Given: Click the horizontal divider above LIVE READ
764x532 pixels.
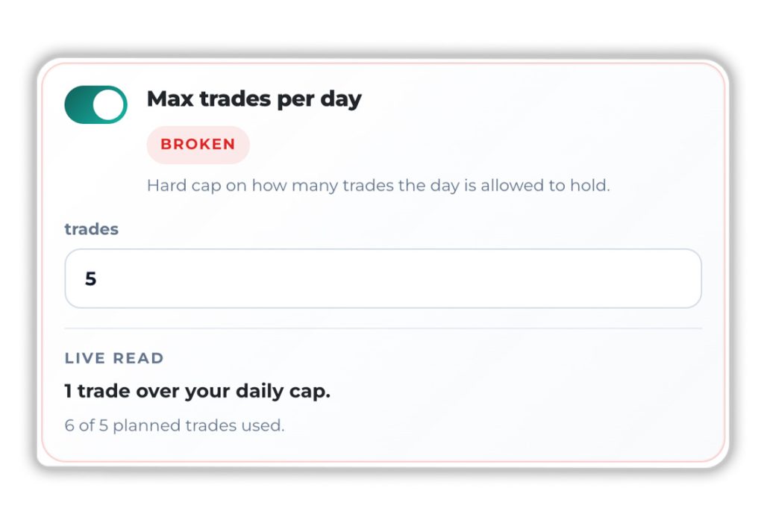Looking at the screenshot, I should coord(383,328).
